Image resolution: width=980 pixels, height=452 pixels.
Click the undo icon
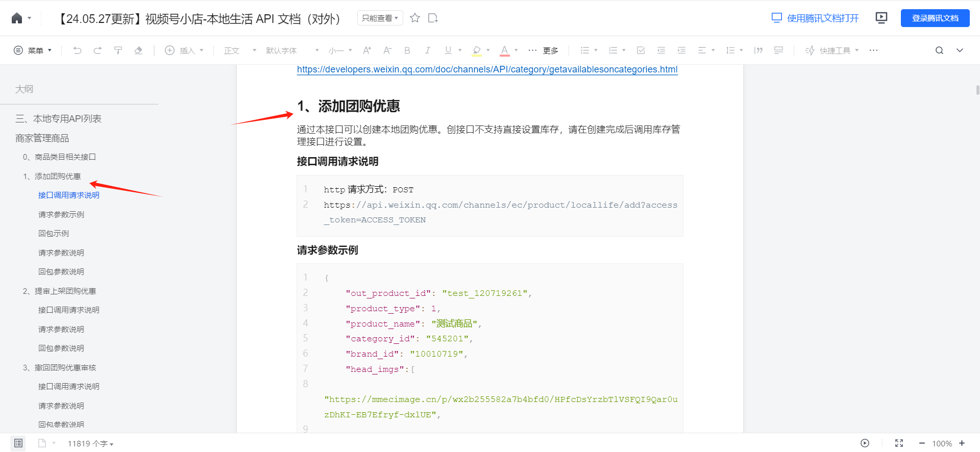point(77,51)
